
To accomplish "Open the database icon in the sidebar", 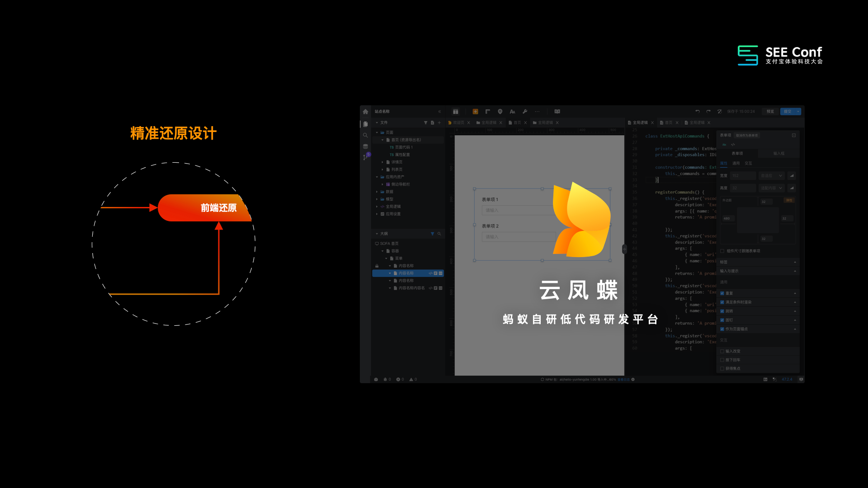I will [365, 146].
